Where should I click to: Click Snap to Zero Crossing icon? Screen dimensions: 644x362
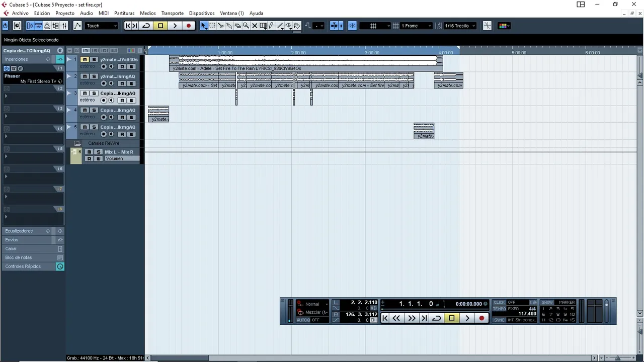click(487, 26)
